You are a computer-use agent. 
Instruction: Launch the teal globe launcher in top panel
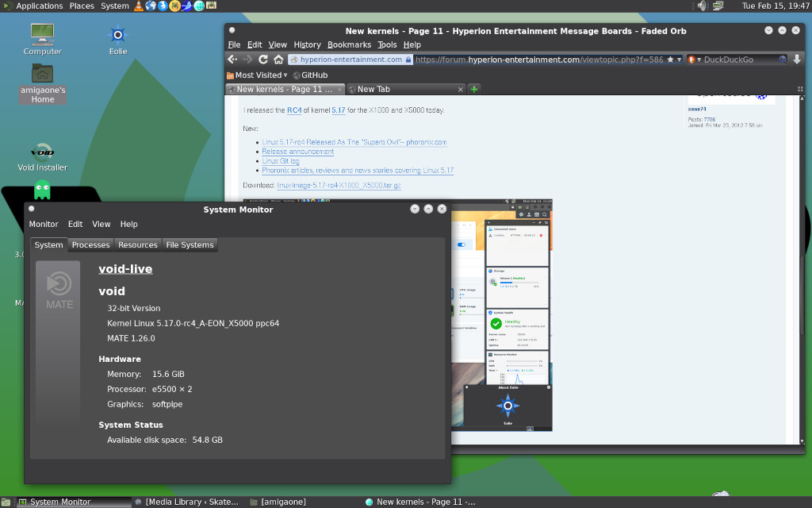point(199,6)
